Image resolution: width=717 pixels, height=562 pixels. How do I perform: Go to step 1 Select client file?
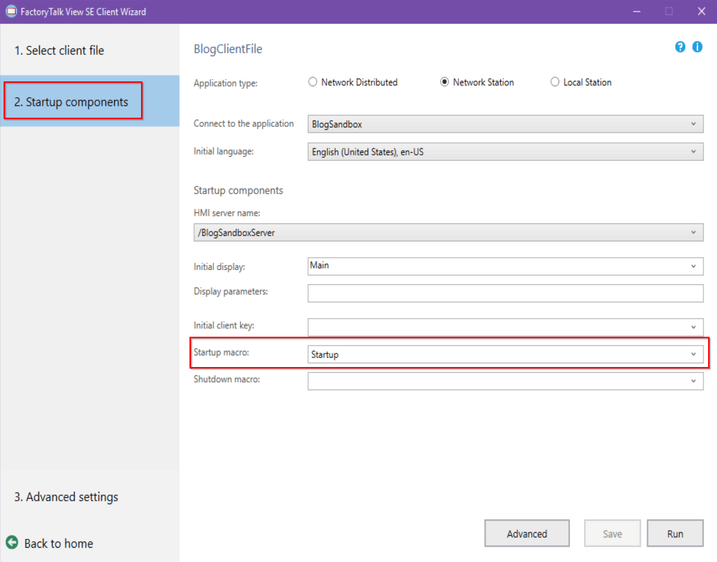pyautogui.click(x=59, y=50)
